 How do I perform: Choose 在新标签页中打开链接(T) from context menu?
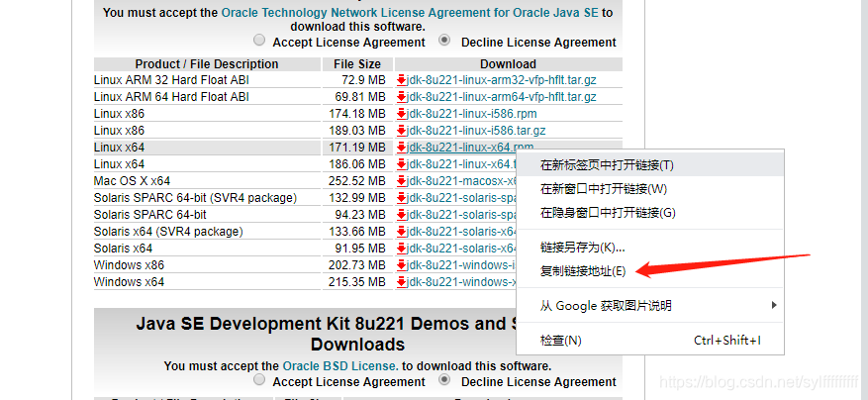click(650, 165)
